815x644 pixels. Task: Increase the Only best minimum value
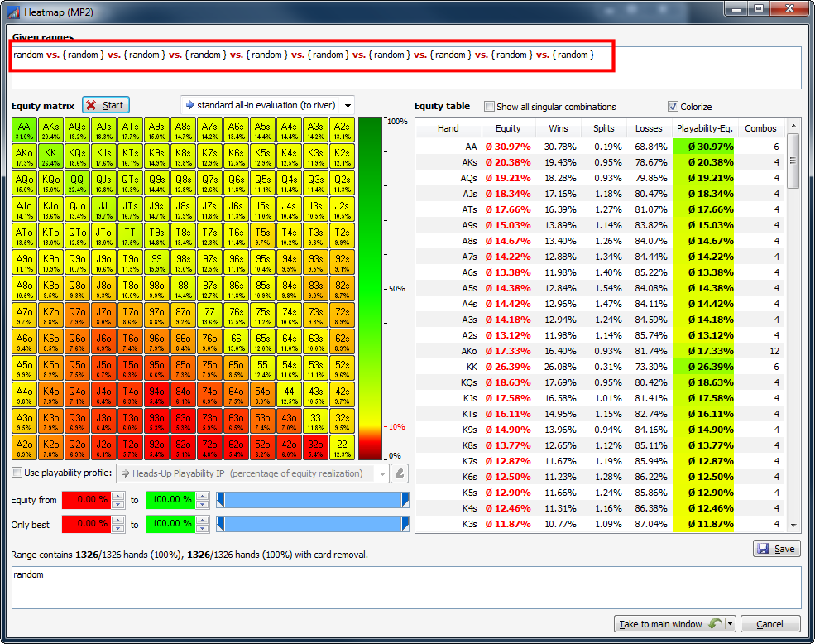pyautogui.click(x=118, y=520)
